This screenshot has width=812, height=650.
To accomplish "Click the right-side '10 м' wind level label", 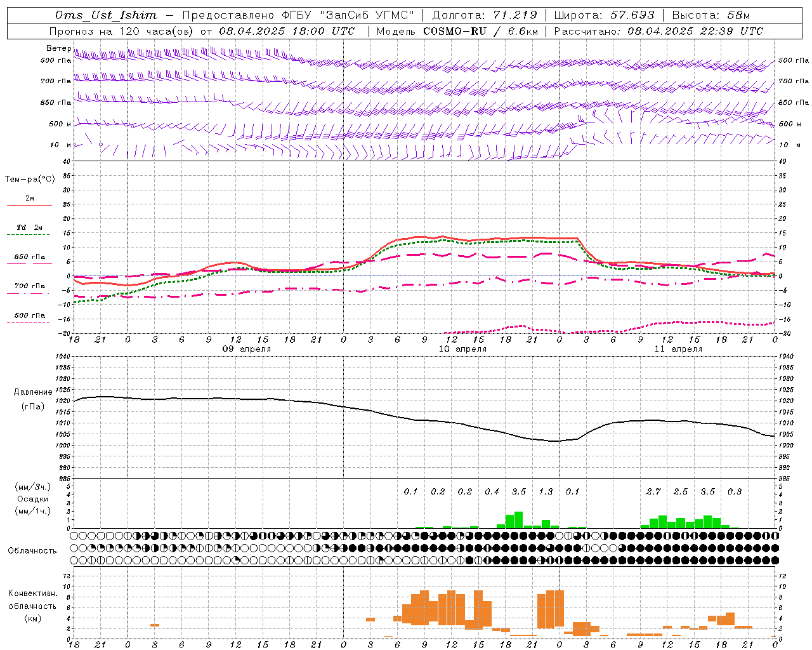I will (790, 145).
